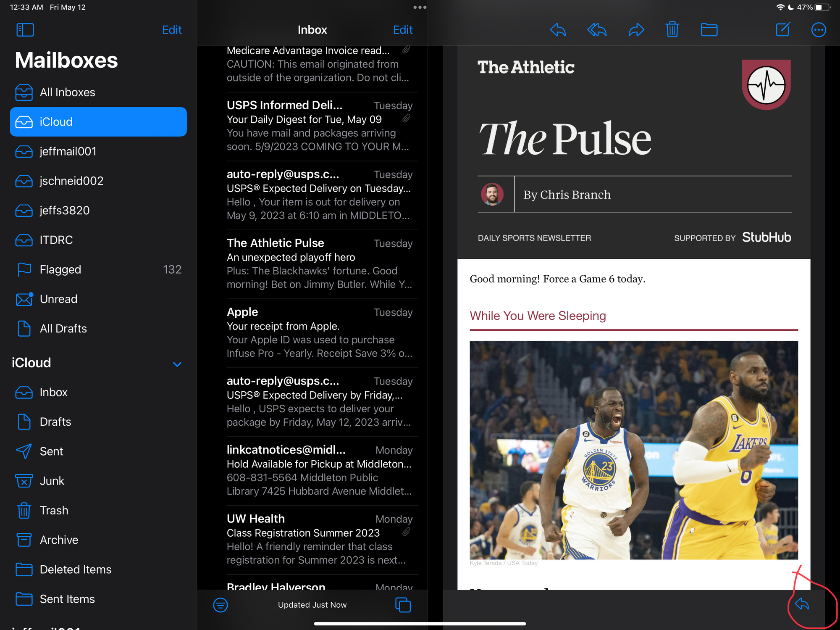This screenshot has height=630, width=840.
Task: Open the stacked windows icon
Action: [x=403, y=605]
